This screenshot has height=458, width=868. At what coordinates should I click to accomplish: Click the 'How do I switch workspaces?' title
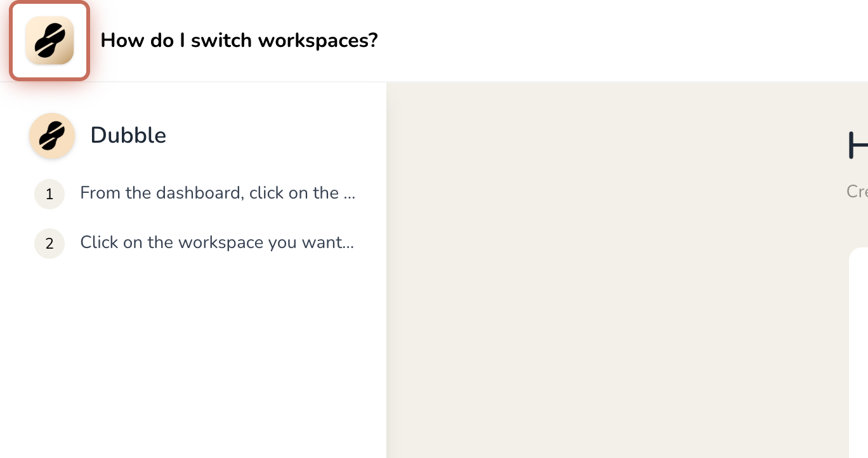coord(239,41)
